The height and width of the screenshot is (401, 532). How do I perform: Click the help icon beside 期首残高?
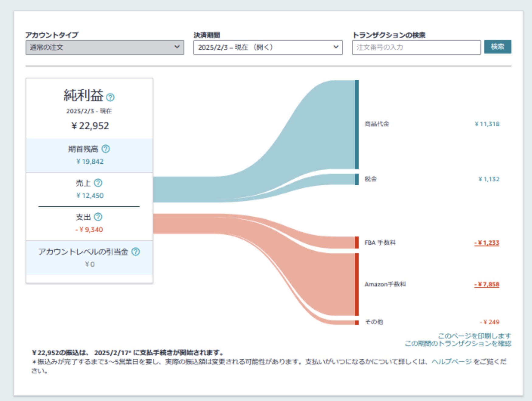(105, 149)
